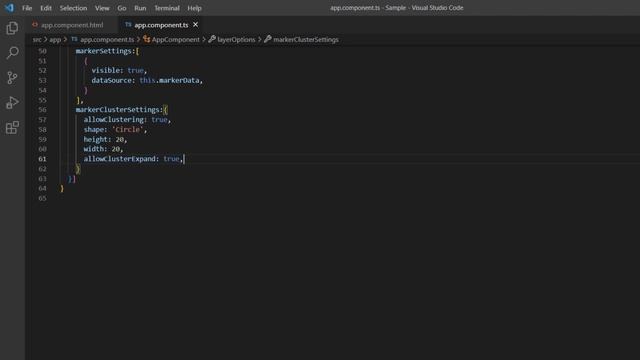Click line number 56 in gutter

coord(42,110)
